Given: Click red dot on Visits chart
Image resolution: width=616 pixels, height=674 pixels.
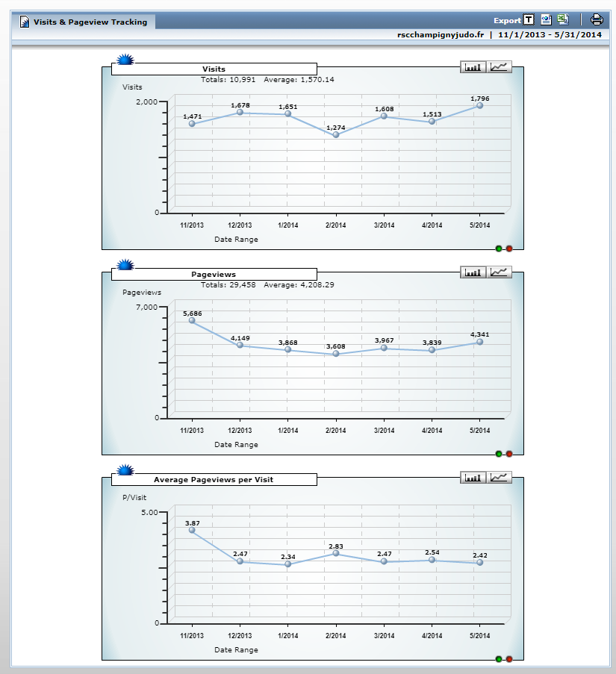Looking at the screenshot, I should coord(509,249).
